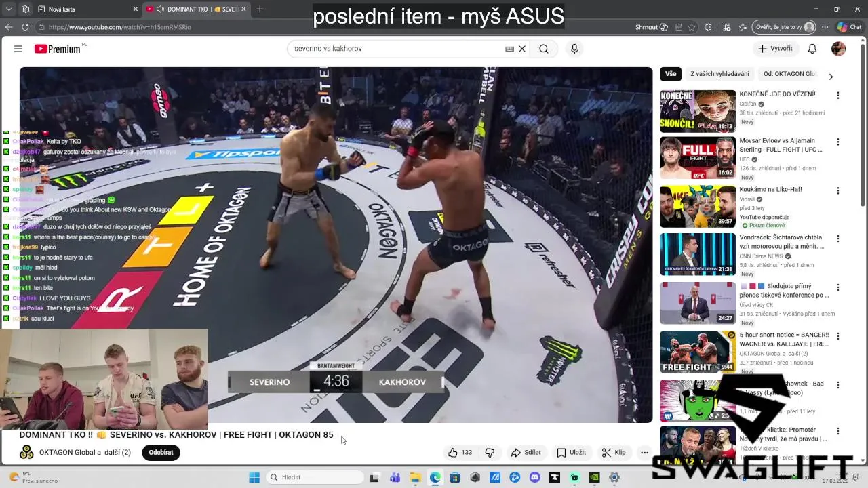Click the browser URL address bar
This screenshot has width=868, height=488.
pyautogui.click(x=332, y=27)
